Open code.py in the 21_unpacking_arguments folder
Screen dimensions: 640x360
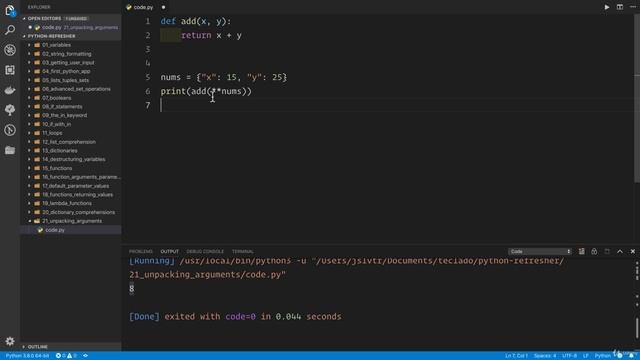click(x=71, y=230)
